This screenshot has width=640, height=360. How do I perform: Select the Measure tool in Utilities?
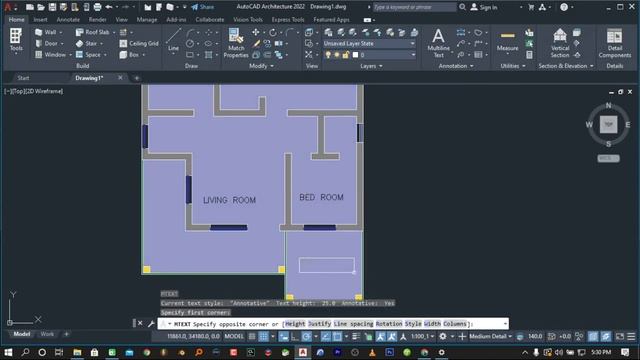pyautogui.click(x=507, y=41)
